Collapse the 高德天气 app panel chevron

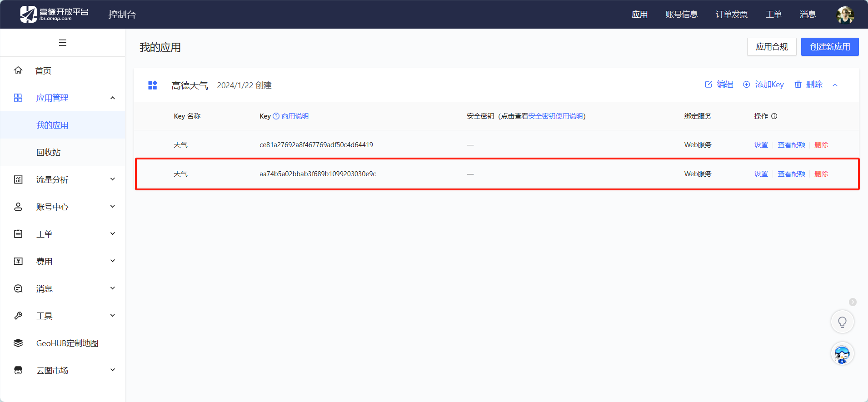835,85
